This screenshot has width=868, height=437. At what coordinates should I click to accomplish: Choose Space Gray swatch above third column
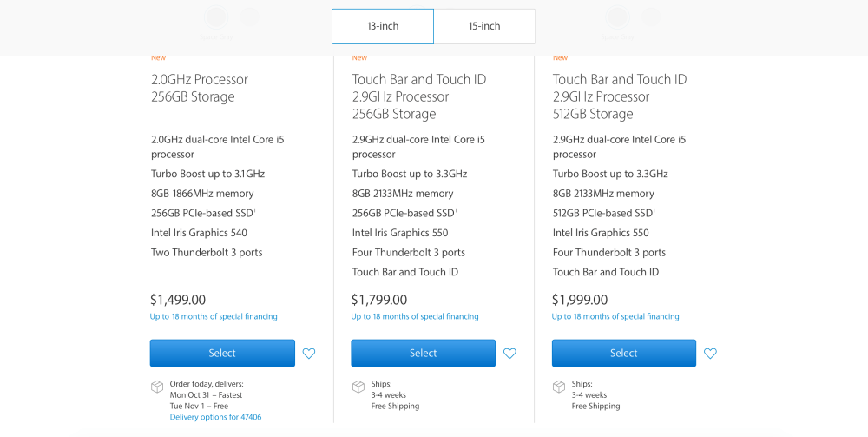tap(617, 17)
